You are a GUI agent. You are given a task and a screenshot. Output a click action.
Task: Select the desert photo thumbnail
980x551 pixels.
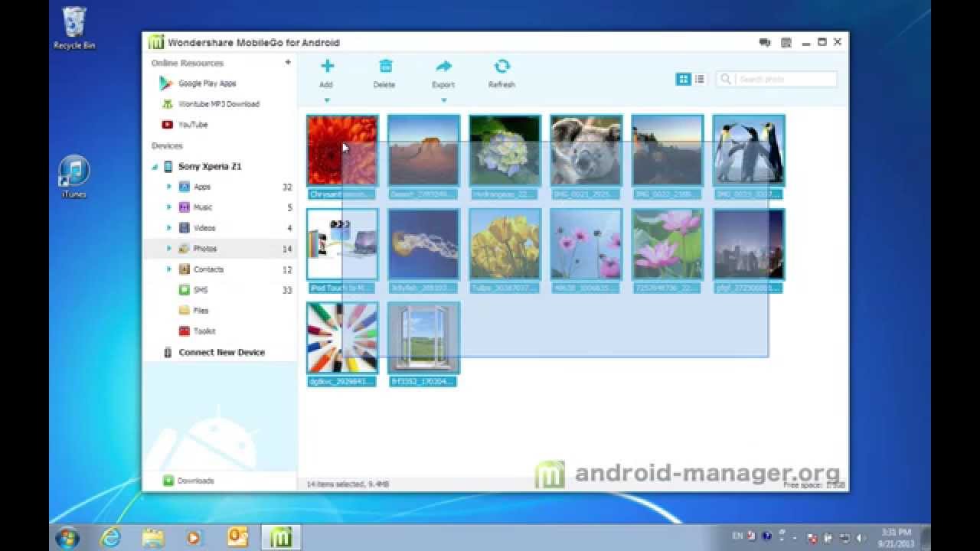pyautogui.click(x=423, y=150)
